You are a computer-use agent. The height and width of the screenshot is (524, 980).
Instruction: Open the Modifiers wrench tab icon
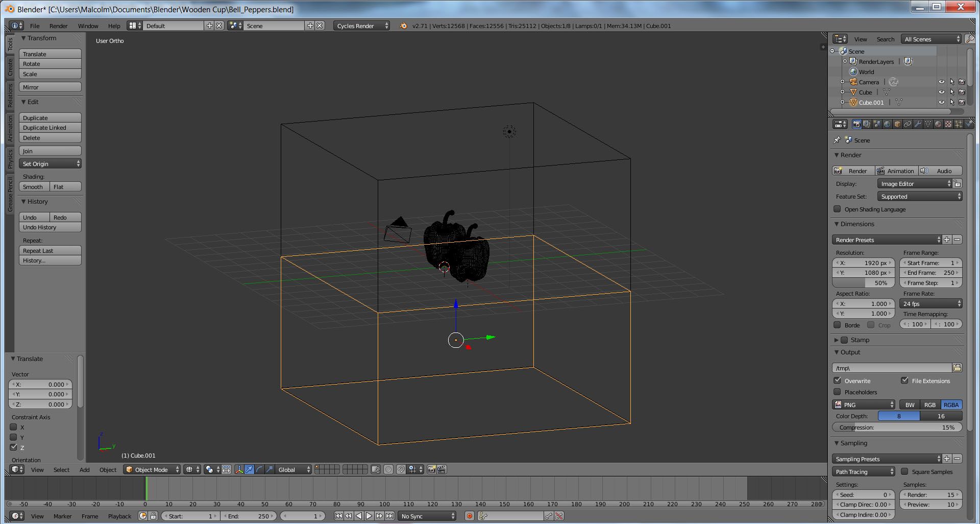[x=918, y=124]
